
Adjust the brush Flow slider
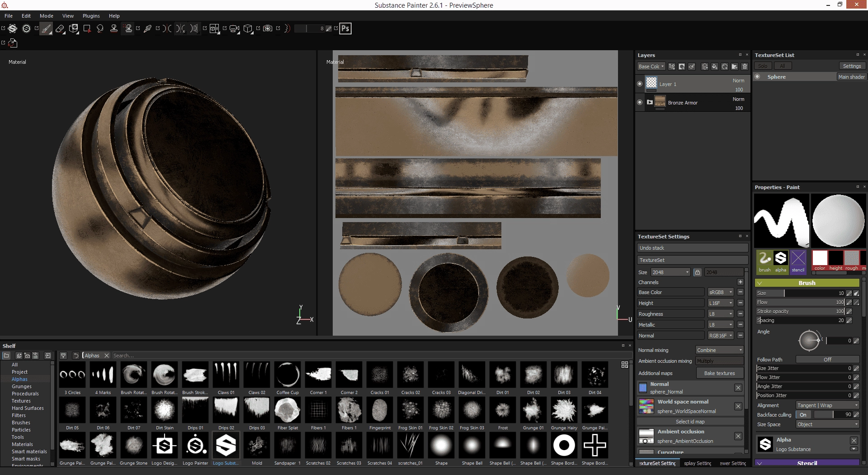coord(800,302)
